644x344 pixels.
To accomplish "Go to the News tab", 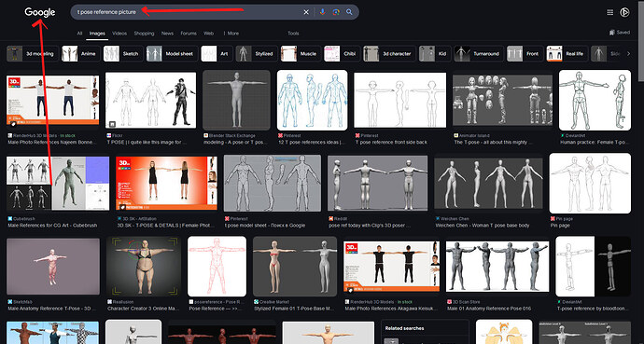I will [167, 34].
